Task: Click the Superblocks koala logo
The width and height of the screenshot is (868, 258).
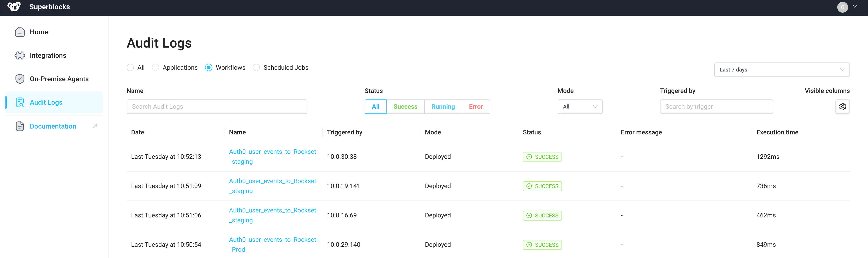Action: (x=14, y=7)
